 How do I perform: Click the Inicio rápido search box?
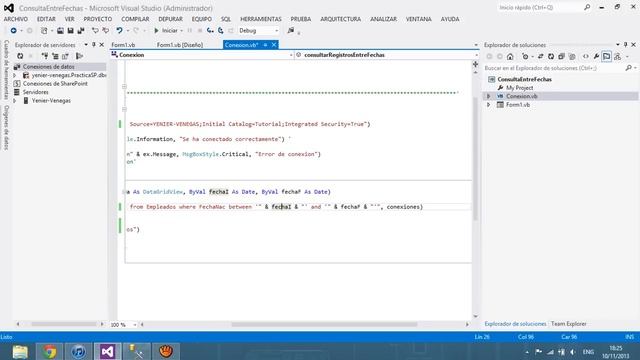coord(544,7)
